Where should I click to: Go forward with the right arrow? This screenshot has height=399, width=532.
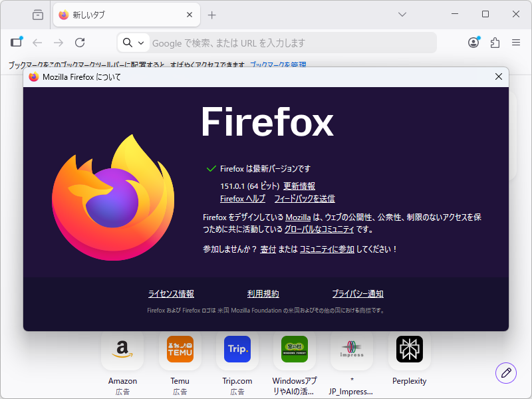click(59, 43)
